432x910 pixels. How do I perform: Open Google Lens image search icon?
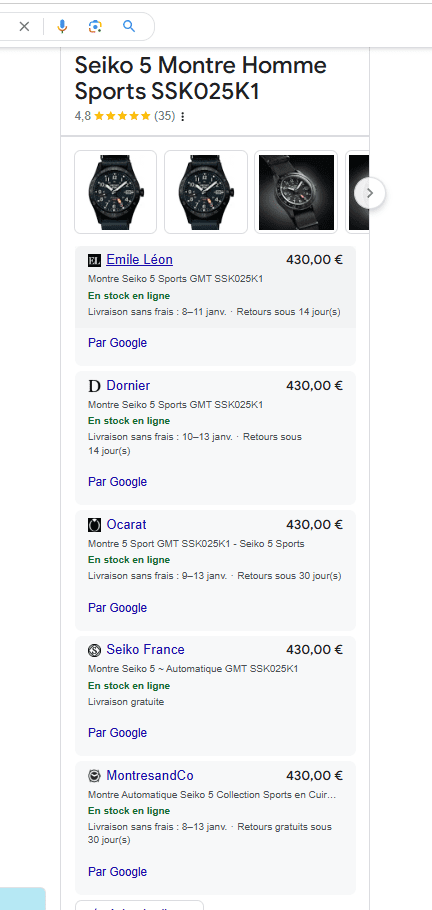(95, 26)
